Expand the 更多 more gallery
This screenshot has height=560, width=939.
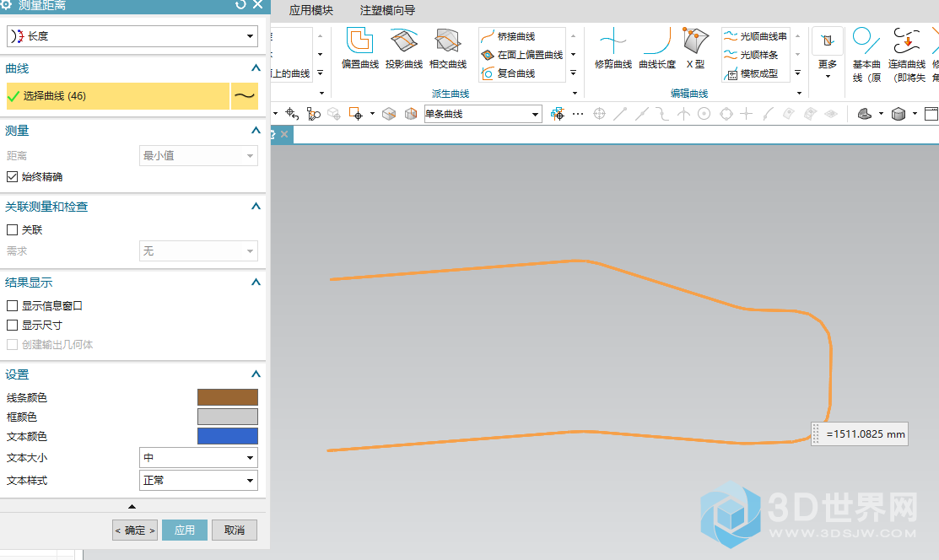click(x=828, y=54)
